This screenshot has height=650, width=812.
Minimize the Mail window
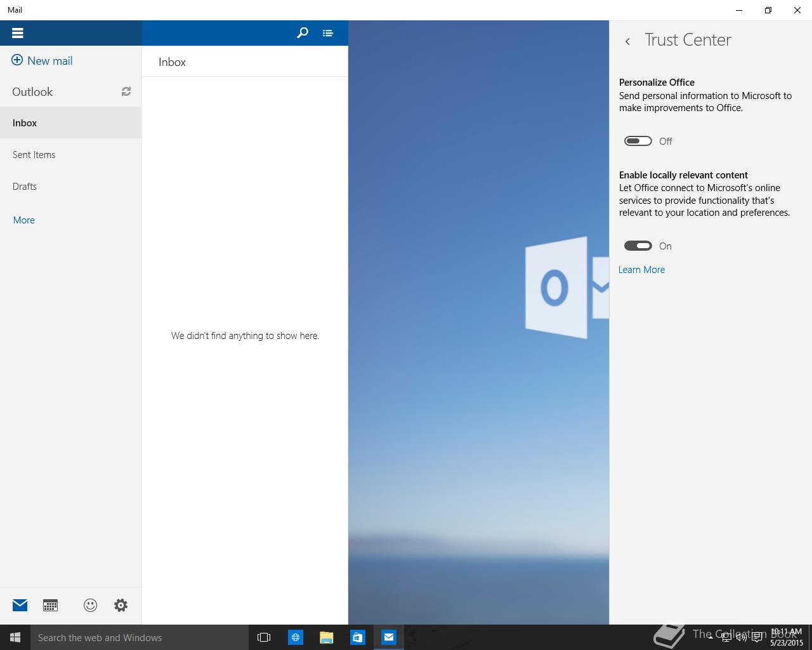tap(739, 10)
